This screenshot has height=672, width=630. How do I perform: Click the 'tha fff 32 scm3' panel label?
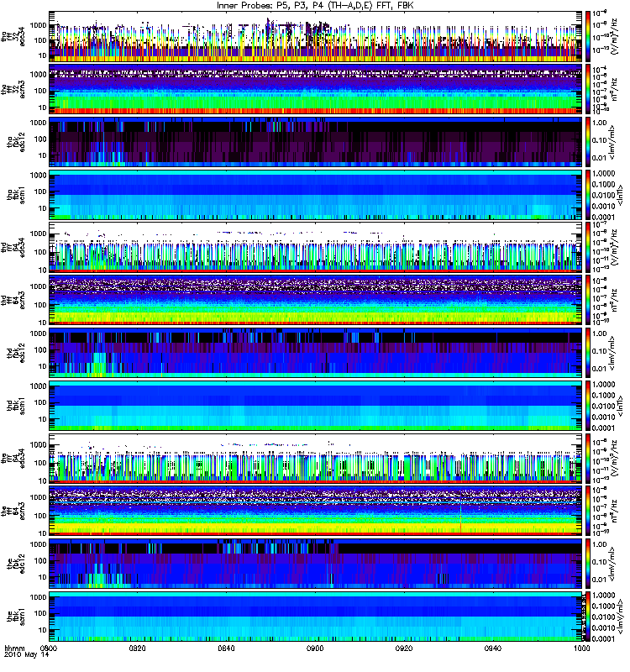[13, 89]
